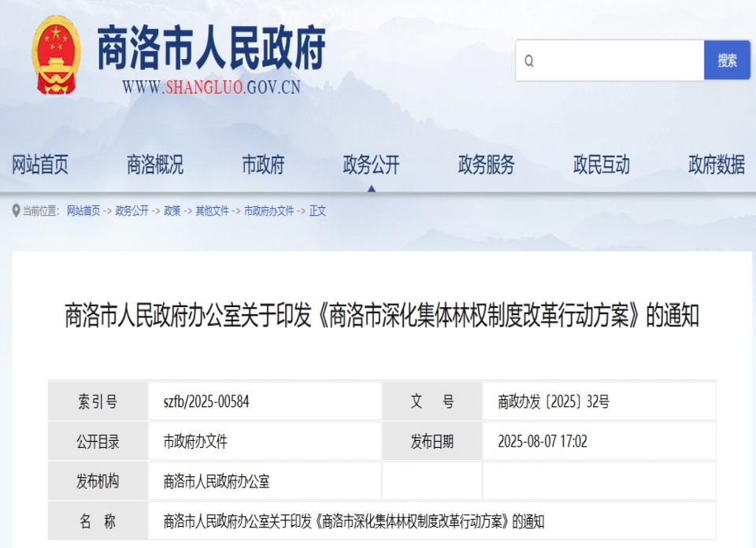Select the date 2025-08-07 17:02

coord(543,442)
